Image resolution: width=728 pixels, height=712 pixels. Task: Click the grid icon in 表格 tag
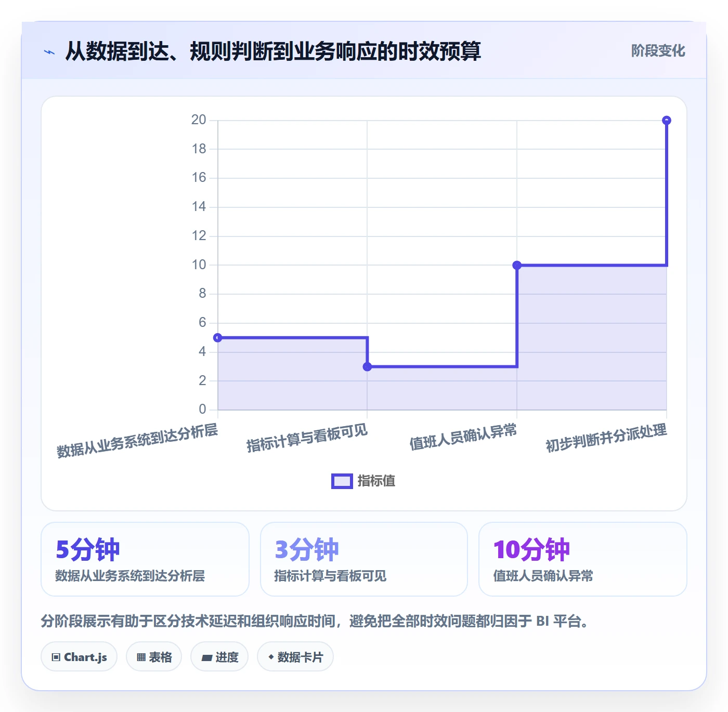click(x=141, y=657)
